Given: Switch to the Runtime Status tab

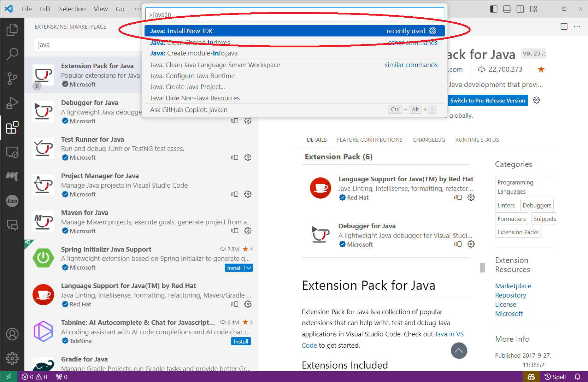Looking at the screenshot, I should (477, 140).
